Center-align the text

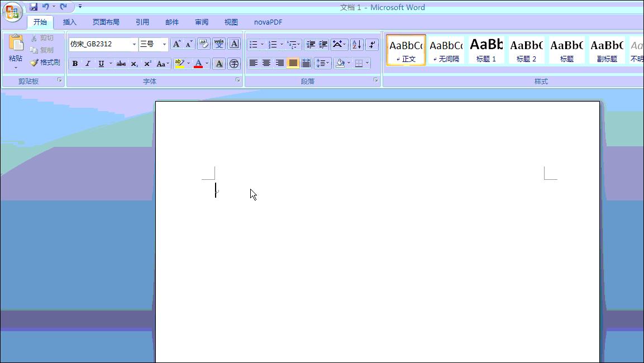click(x=266, y=63)
